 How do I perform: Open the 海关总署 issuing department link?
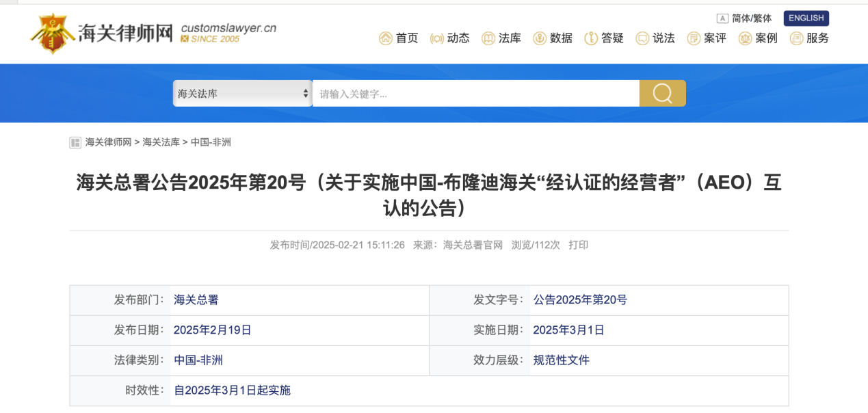coord(196,300)
